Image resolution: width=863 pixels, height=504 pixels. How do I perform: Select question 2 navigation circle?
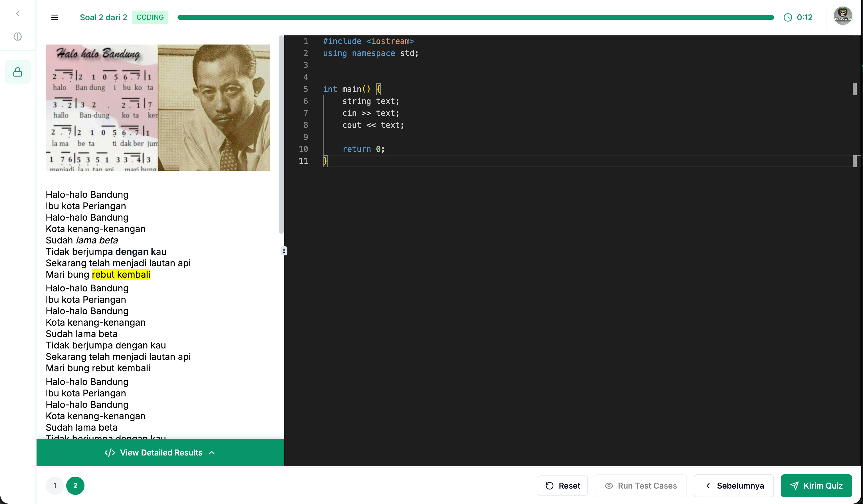[x=75, y=485]
